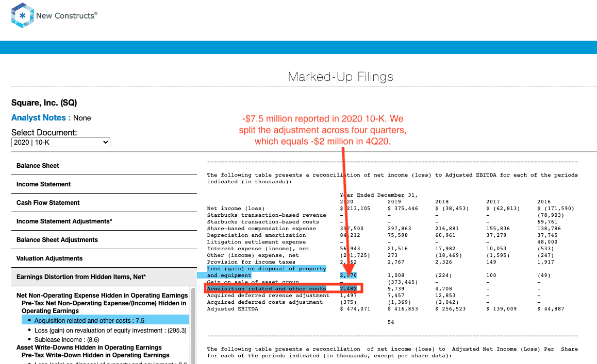This screenshot has height=364, width=597.
Task: Click 'Net Non-Operating Expense Hidden in Operating Earnings' heading
Action: point(102,296)
